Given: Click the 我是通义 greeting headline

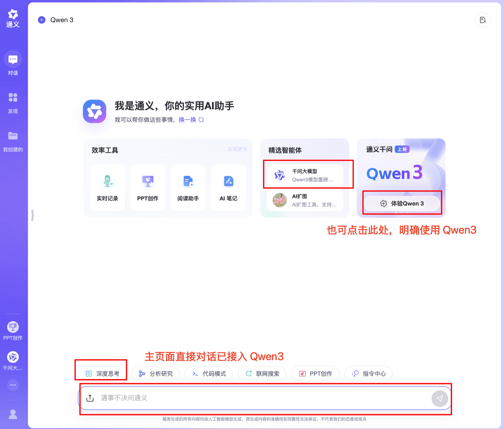Looking at the screenshot, I should coord(174,106).
